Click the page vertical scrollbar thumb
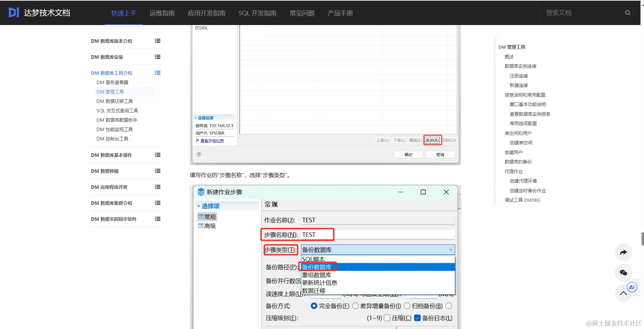The image size is (644, 329). click(x=643, y=239)
